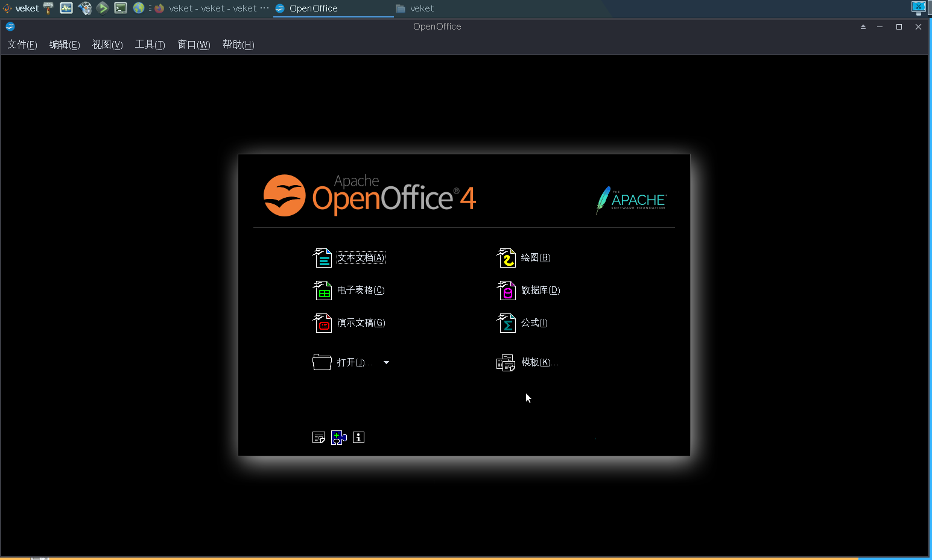Image resolution: width=932 pixels, height=560 pixels.
Task: Switch to the Firefox veket task in taskbar
Action: 211,8
